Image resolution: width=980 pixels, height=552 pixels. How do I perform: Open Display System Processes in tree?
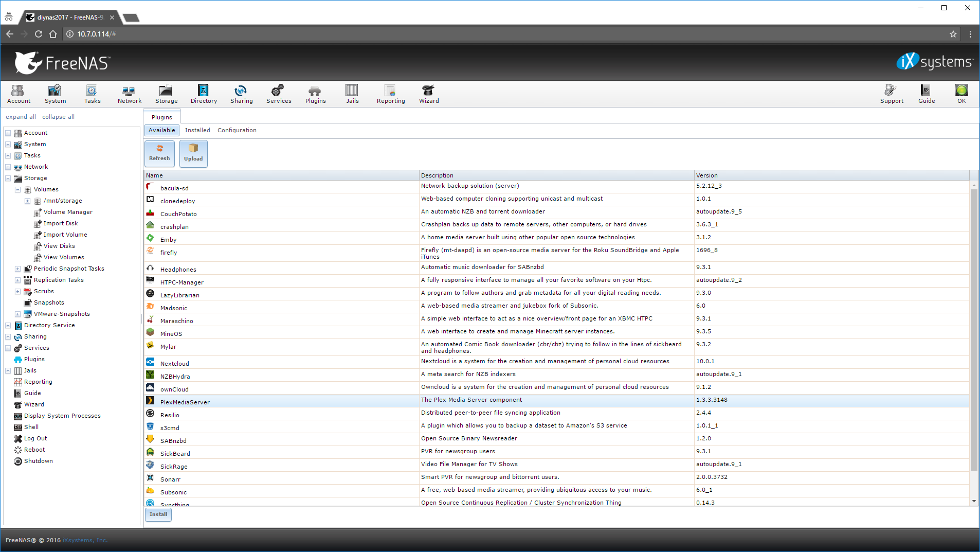point(62,416)
